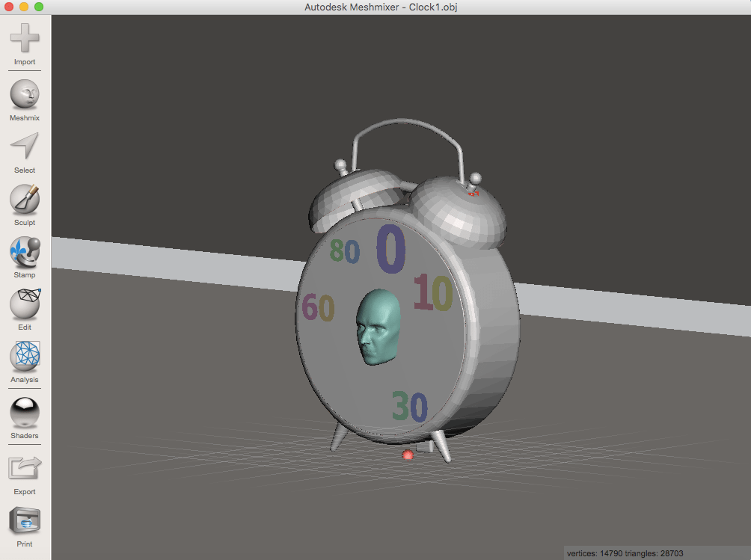
Task: Activate the Sculpt tool
Action: tap(24, 200)
